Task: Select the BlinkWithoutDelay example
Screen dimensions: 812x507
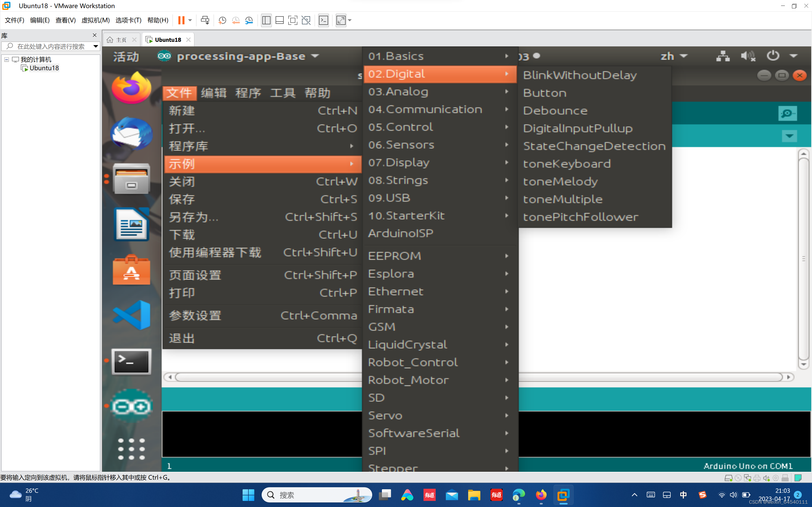Action: 580,75
